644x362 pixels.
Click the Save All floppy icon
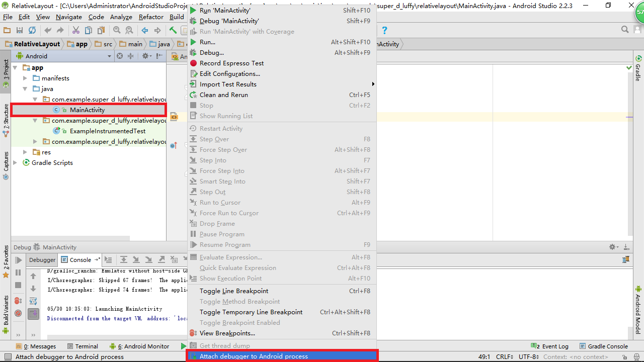coord(20,30)
